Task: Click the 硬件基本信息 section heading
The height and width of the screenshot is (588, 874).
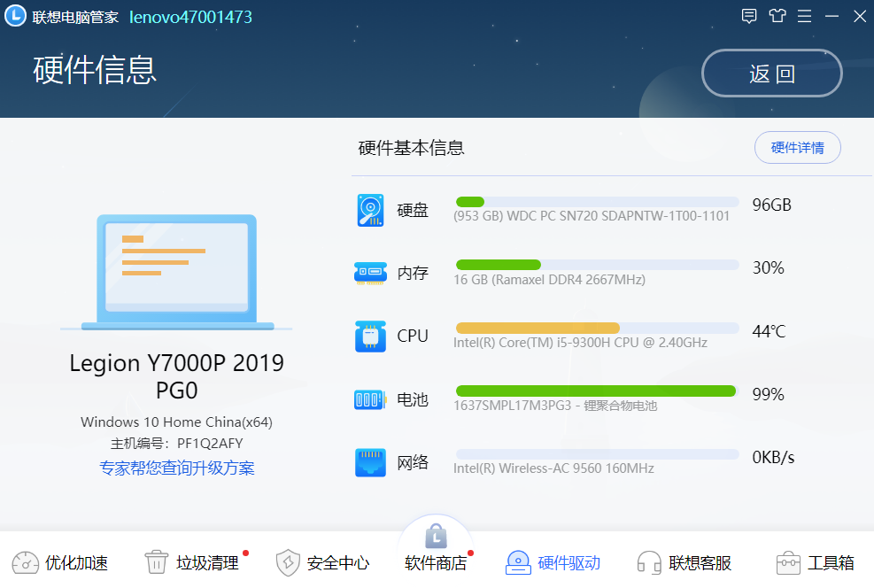Action: pyautogui.click(x=412, y=148)
